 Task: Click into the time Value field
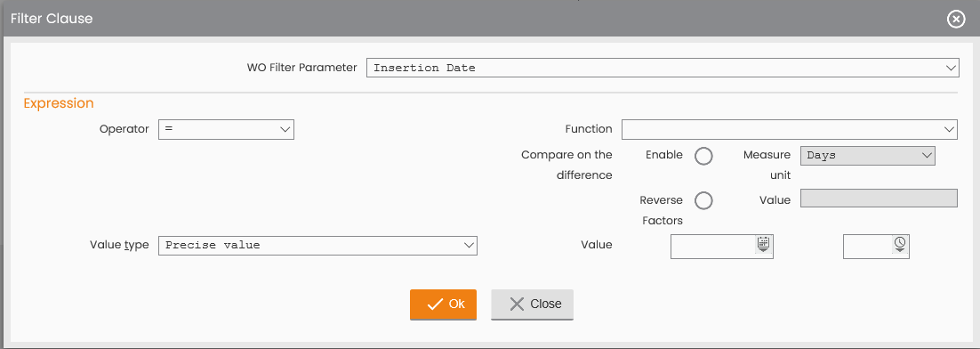[x=876, y=247]
